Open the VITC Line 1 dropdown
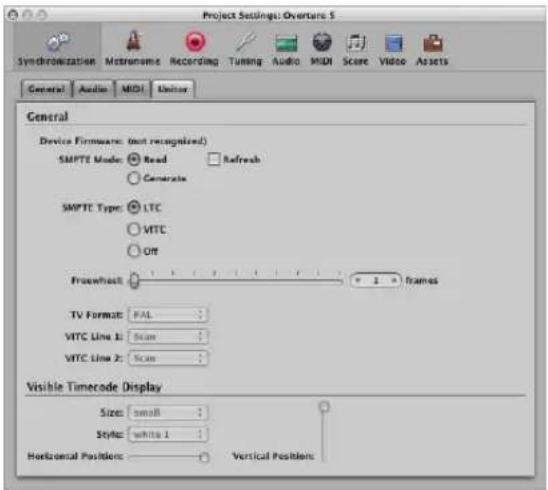Screen dimensions: 548x490 coord(168,337)
